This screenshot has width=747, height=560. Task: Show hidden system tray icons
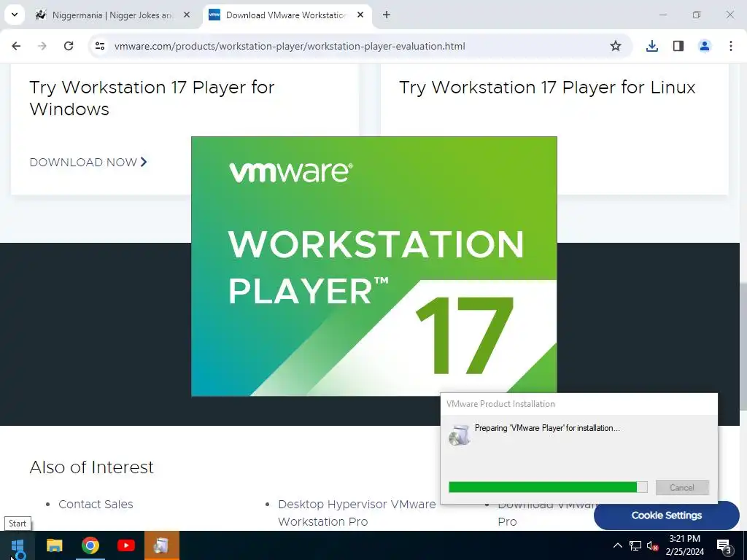pos(617,545)
